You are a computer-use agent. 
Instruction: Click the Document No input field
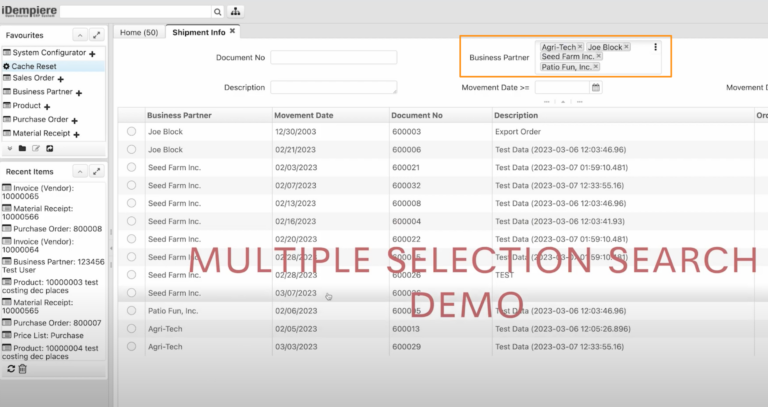click(x=334, y=58)
